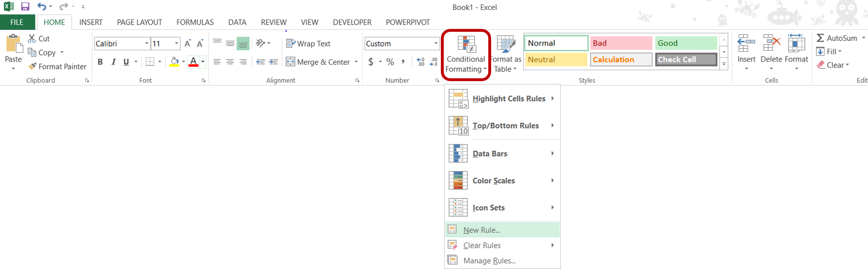The height and width of the screenshot is (269, 868).
Task: Open the font size dropdown showing 11
Action: (x=176, y=44)
